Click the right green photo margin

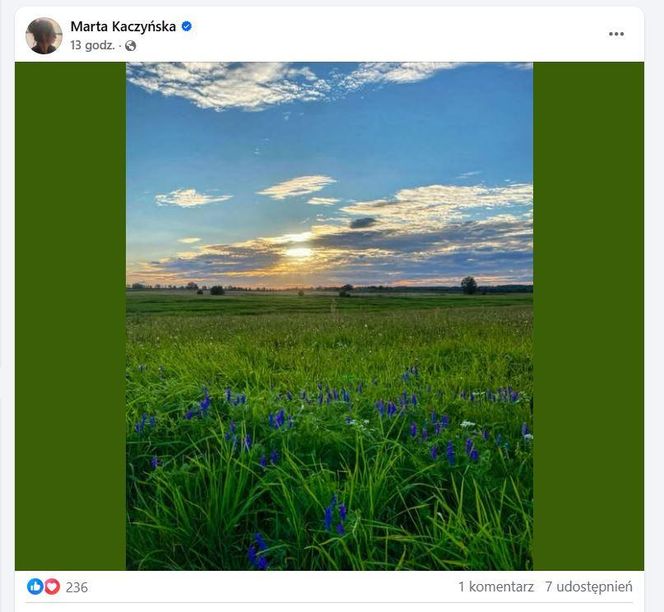pyautogui.click(x=588, y=316)
